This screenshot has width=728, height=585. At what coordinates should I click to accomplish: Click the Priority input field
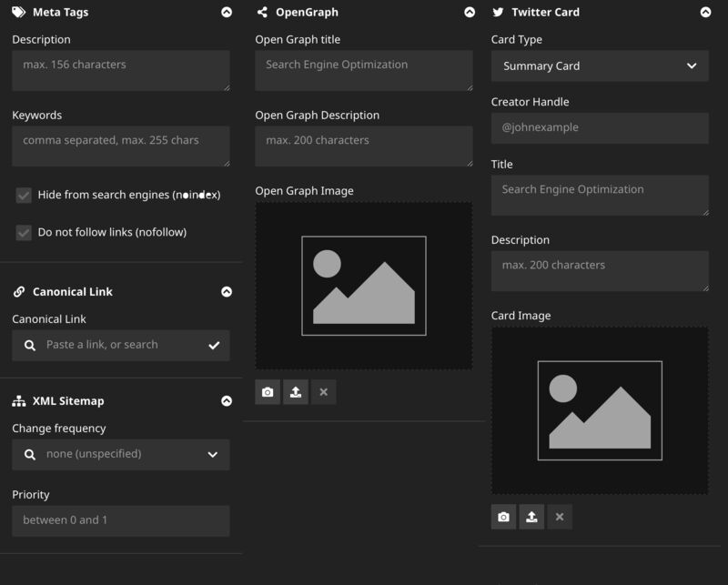pyautogui.click(x=121, y=520)
